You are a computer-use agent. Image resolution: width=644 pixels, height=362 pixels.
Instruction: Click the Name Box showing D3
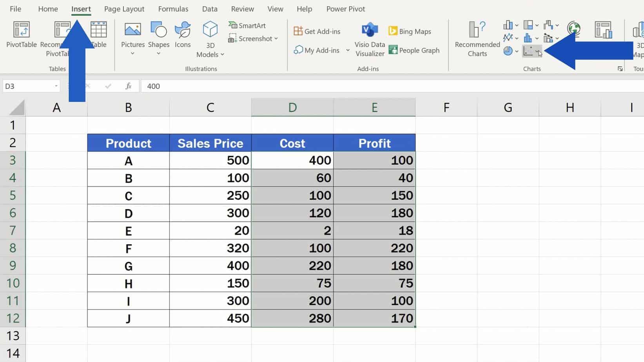27,86
